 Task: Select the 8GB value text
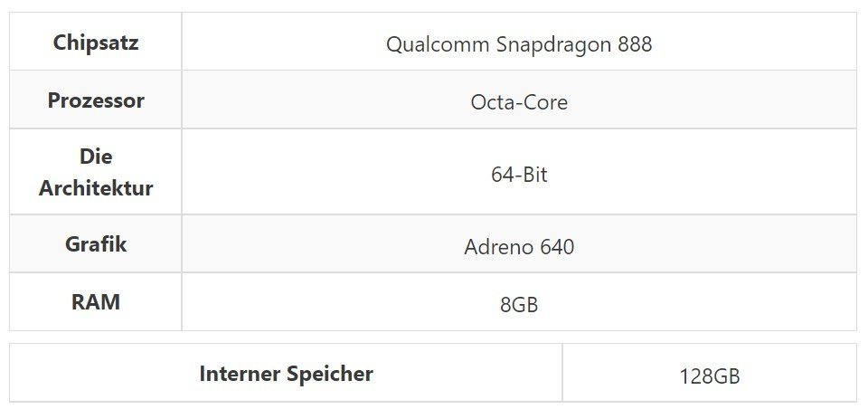pos(519,305)
